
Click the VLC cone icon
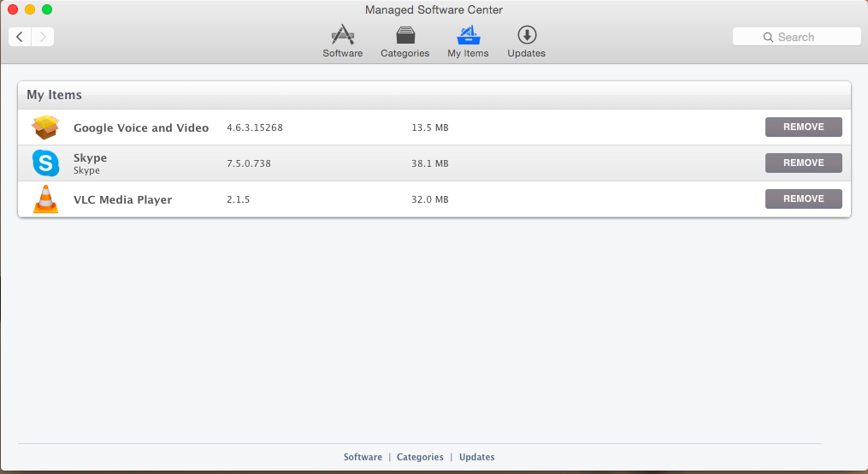(x=45, y=198)
